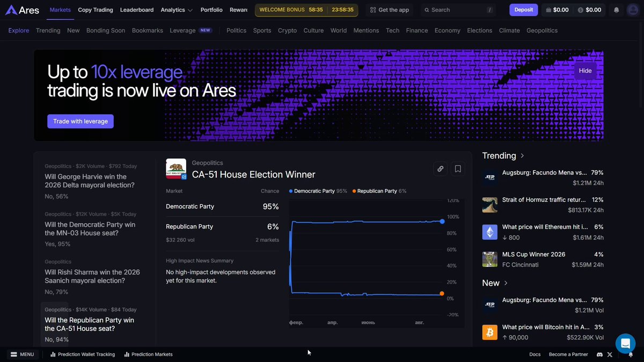The image size is (644, 362).
Task: Click ATP icon in Trending Augsburg market
Action: (489, 178)
